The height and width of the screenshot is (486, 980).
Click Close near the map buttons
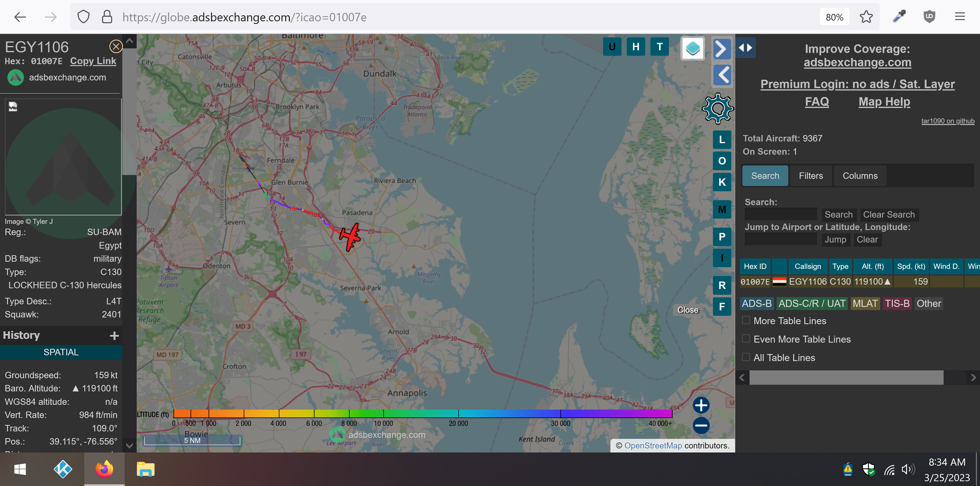[688, 310]
